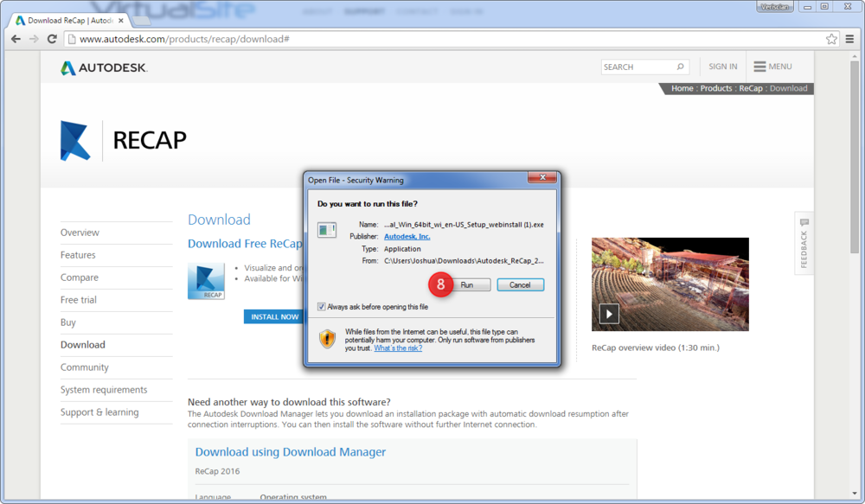Click the small ReCap product icon
Screen dimensions: 865x504
click(x=206, y=281)
